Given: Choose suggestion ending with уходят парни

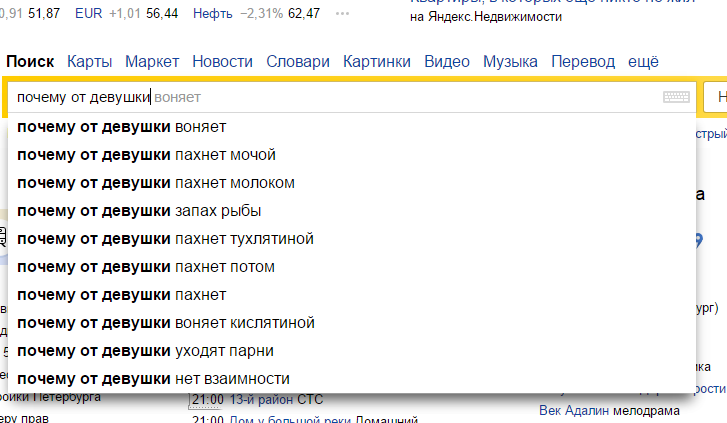Looking at the screenshot, I should click(x=352, y=351).
